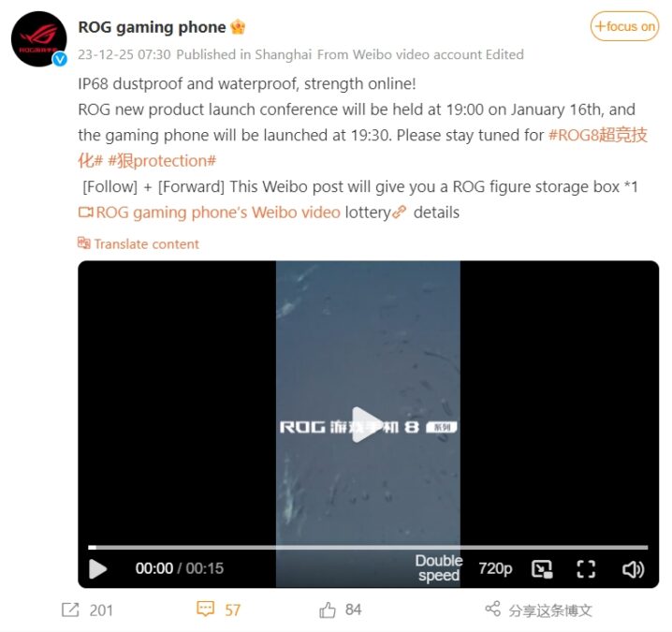Open comments icon showing 57
Screen dimensions: 672x632
point(205,609)
